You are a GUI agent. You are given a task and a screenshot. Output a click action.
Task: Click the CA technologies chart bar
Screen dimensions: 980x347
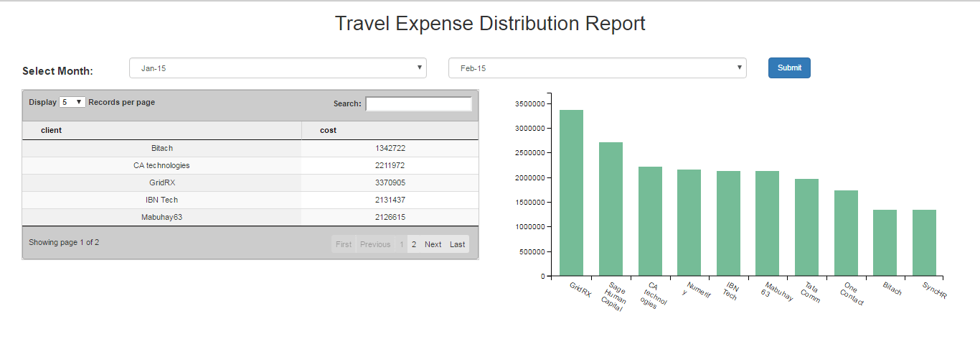point(650,221)
